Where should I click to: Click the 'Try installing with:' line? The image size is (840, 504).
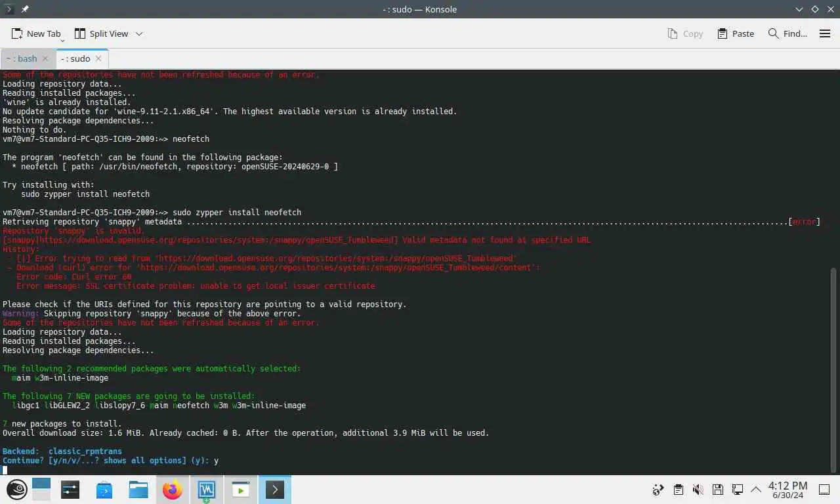(49, 185)
